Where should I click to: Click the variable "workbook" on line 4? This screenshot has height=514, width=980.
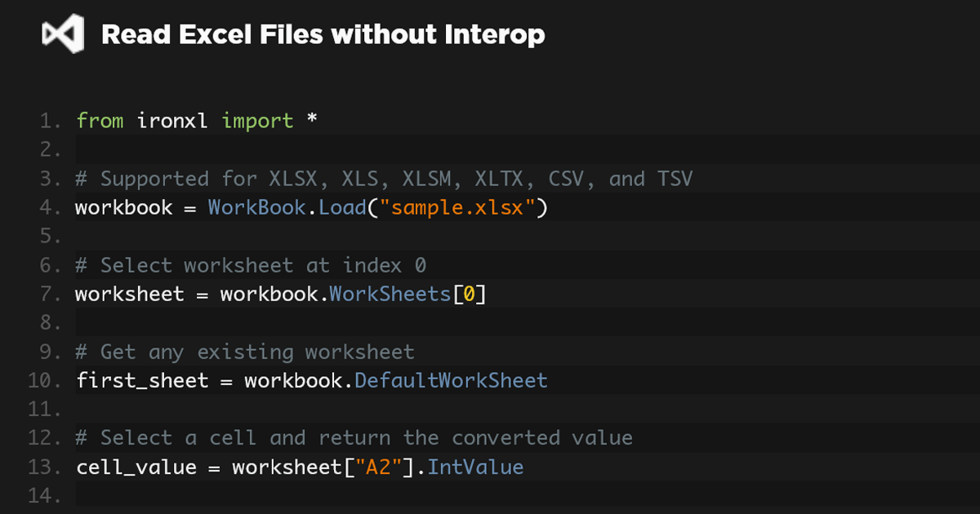coord(124,207)
